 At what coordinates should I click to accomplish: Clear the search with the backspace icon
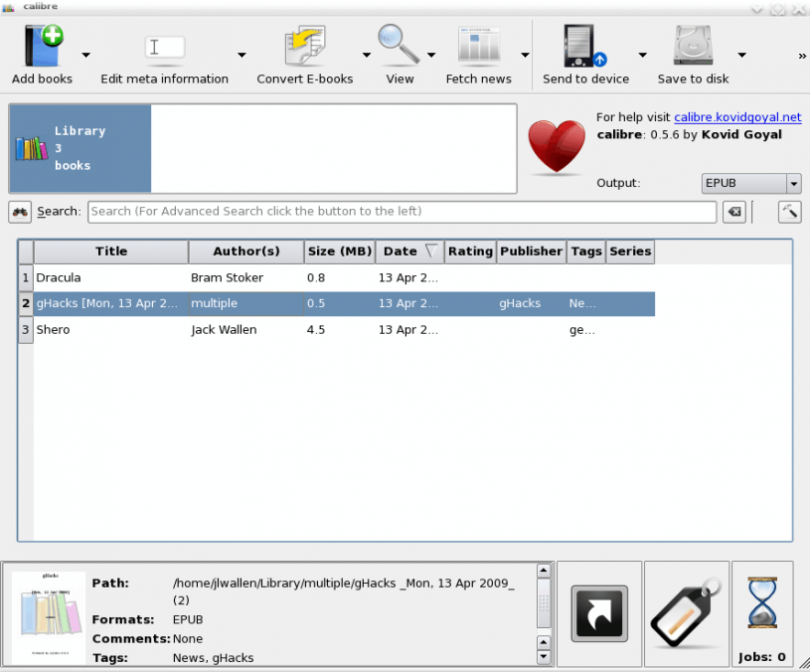tap(734, 212)
